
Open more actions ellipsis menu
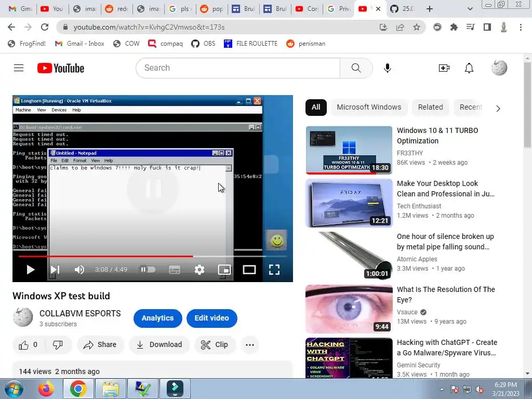click(x=250, y=345)
